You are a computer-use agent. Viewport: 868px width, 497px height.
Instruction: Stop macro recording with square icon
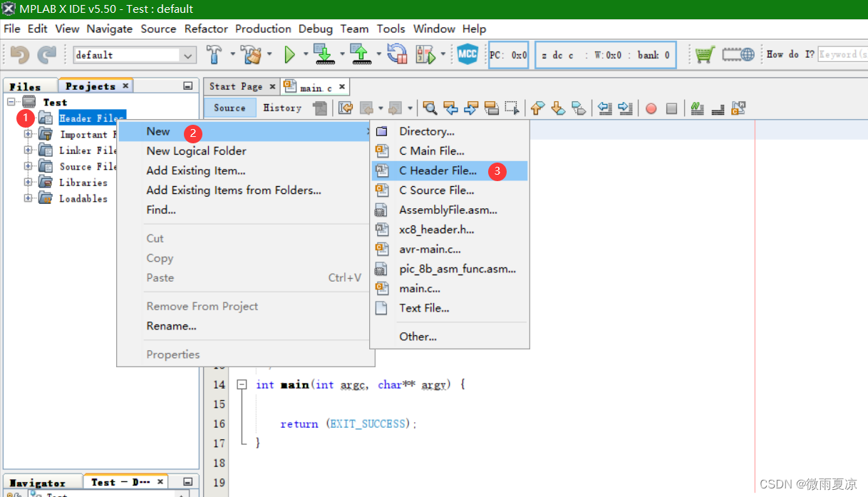tap(671, 108)
